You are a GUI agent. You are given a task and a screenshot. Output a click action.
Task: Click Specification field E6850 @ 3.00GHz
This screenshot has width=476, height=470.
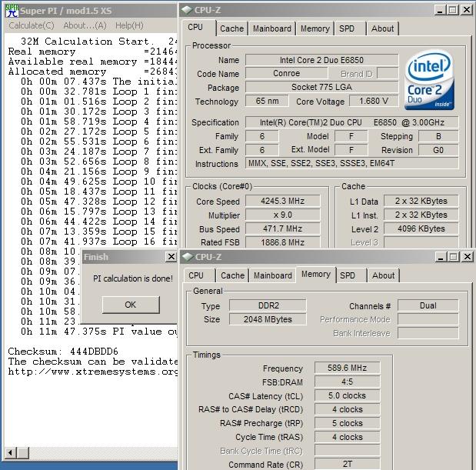[x=352, y=122]
